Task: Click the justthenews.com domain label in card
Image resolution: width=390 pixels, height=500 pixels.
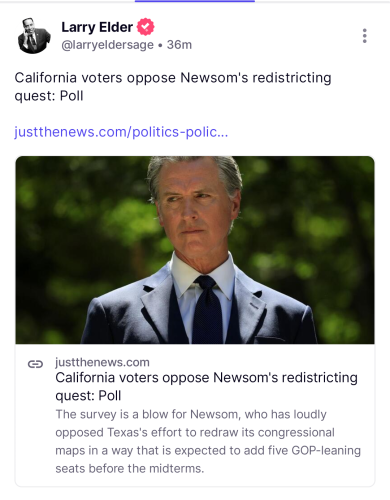Action: coord(102,362)
